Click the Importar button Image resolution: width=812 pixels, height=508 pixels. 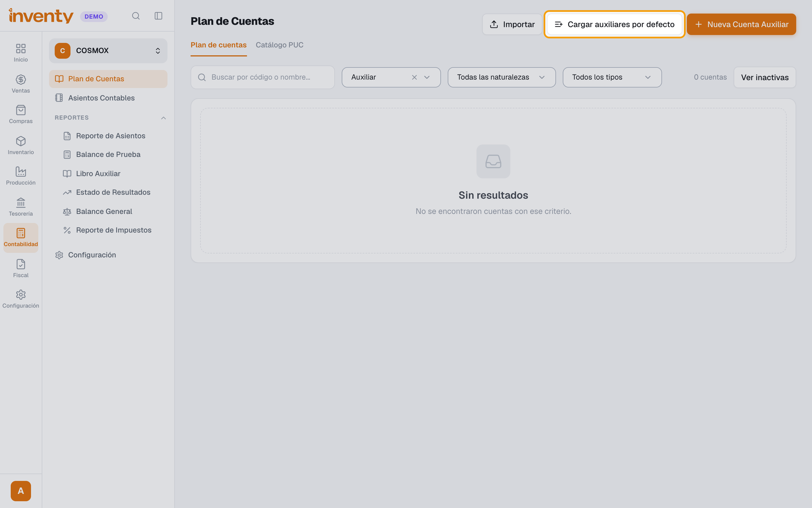[x=512, y=24]
